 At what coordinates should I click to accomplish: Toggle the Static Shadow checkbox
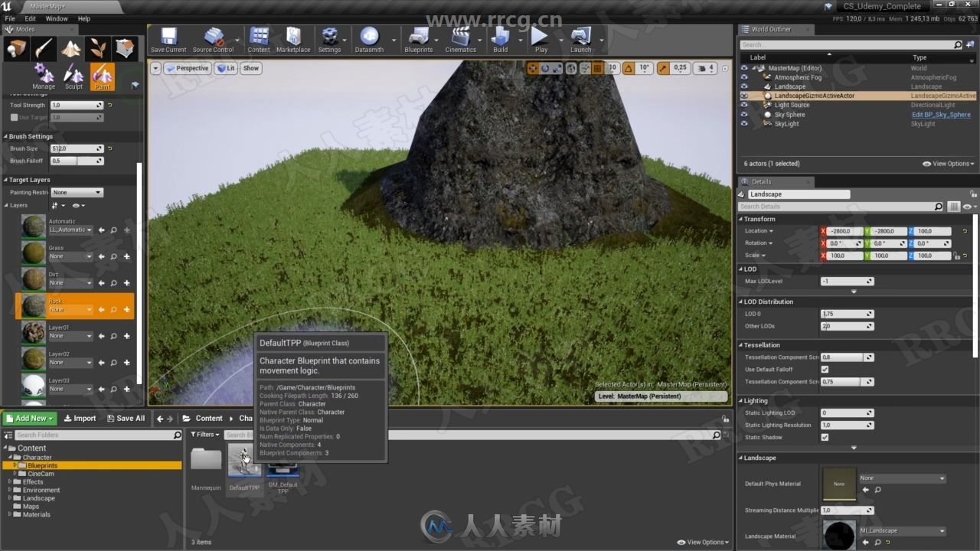[x=825, y=437]
